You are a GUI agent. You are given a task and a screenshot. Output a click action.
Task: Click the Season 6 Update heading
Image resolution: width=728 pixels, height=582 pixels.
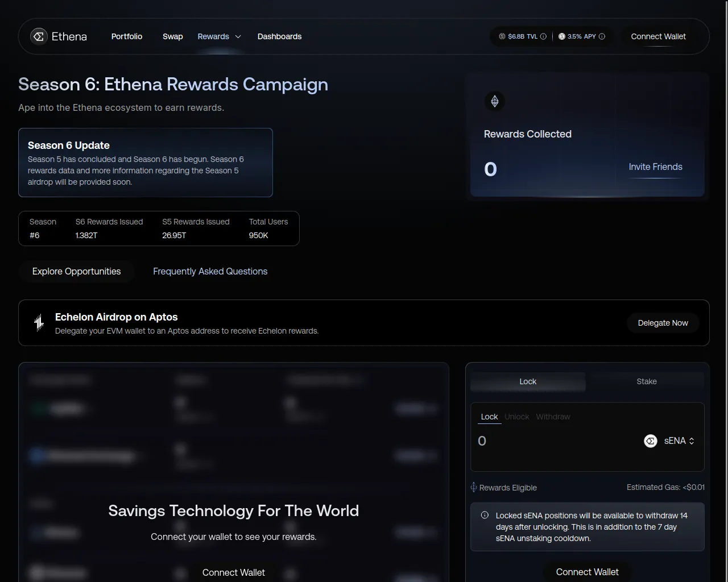[x=69, y=145]
